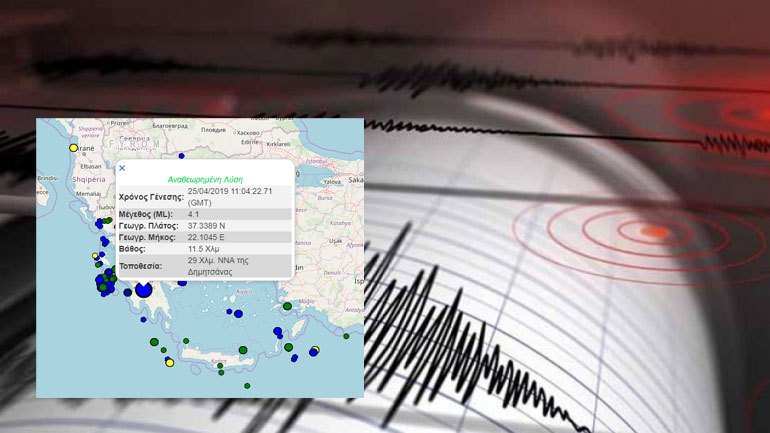Select the longitude value '22.1045 E'
The height and width of the screenshot is (433, 770).
(x=206, y=237)
